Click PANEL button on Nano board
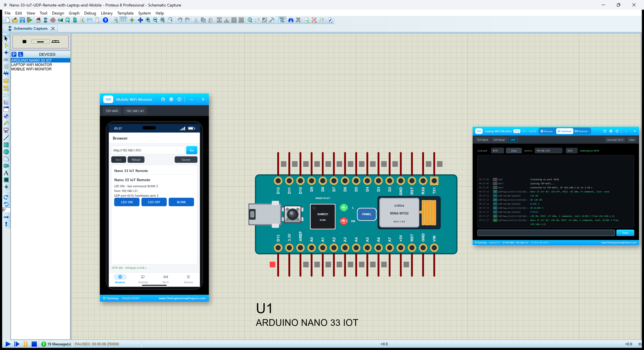Screen dimensions: 644x350 pos(367,214)
